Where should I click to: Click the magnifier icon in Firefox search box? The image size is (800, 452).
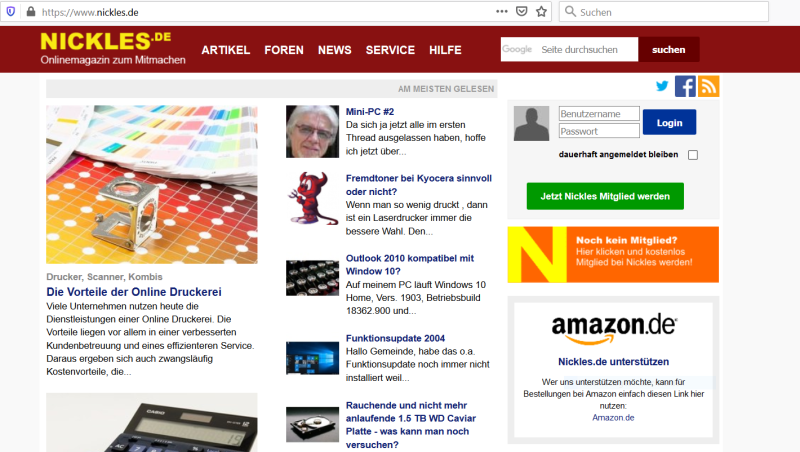[x=570, y=11]
